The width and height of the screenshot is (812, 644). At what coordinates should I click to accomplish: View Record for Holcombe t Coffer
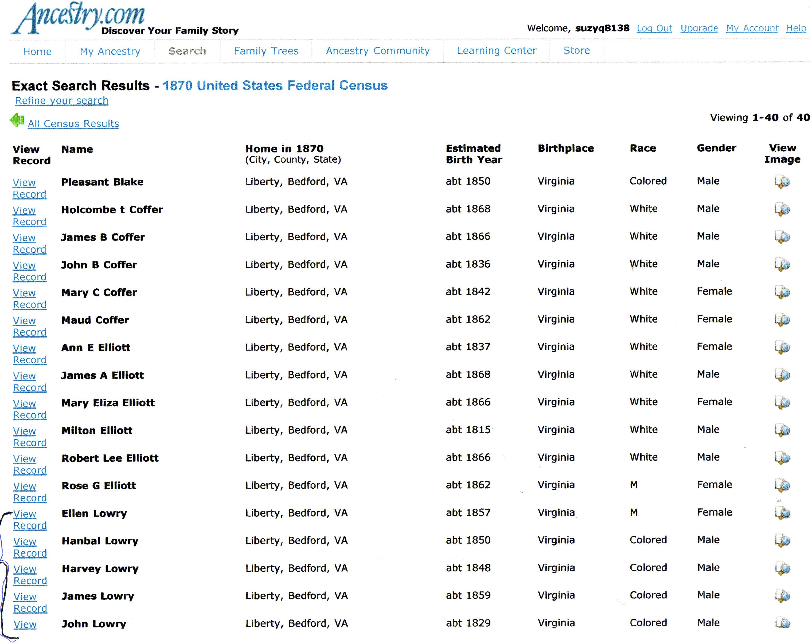tap(29, 216)
